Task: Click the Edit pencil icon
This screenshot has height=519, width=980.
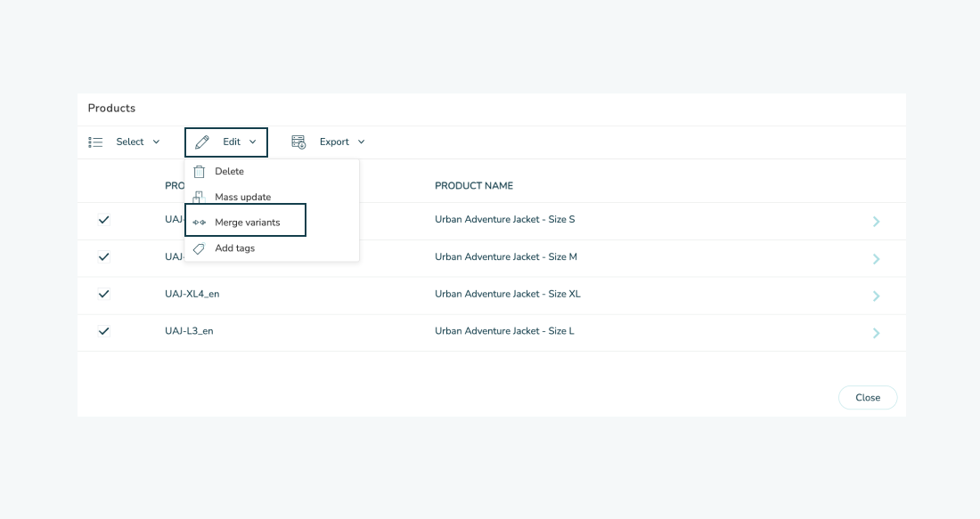Action: pos(202,142)
